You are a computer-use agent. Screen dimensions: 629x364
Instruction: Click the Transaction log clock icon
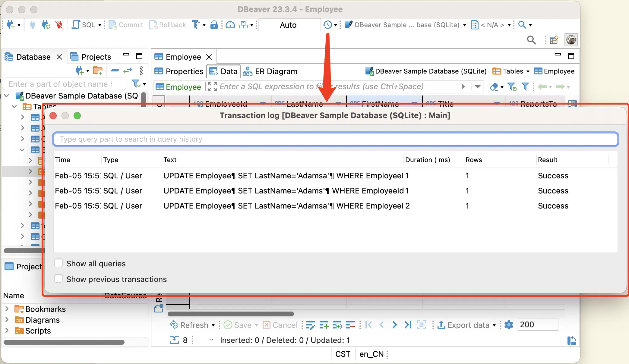(x=327, y=25)
